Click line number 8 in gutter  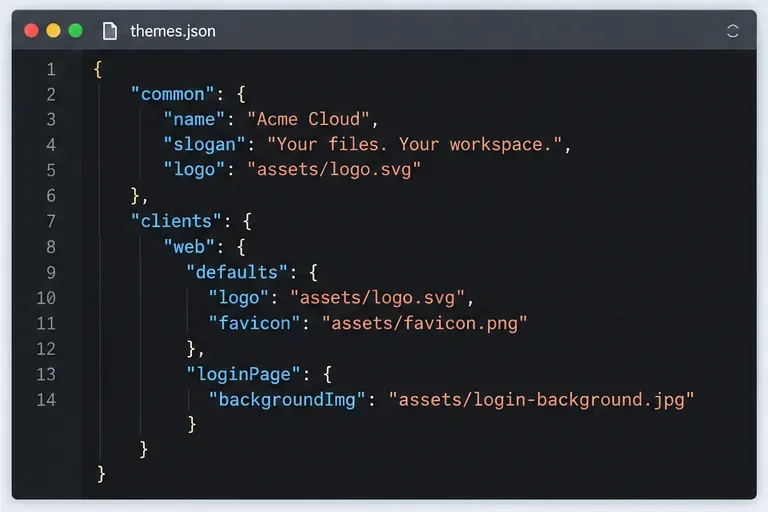[x=51, y=247]
